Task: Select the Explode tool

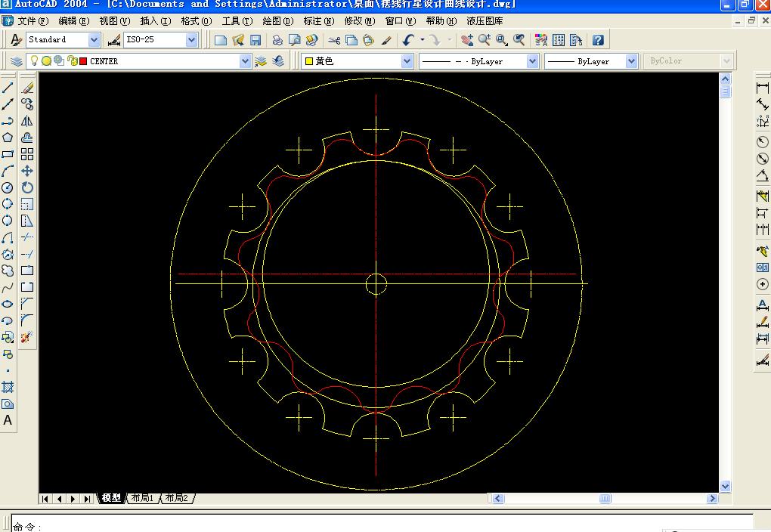Action: [x=27, y=337]
